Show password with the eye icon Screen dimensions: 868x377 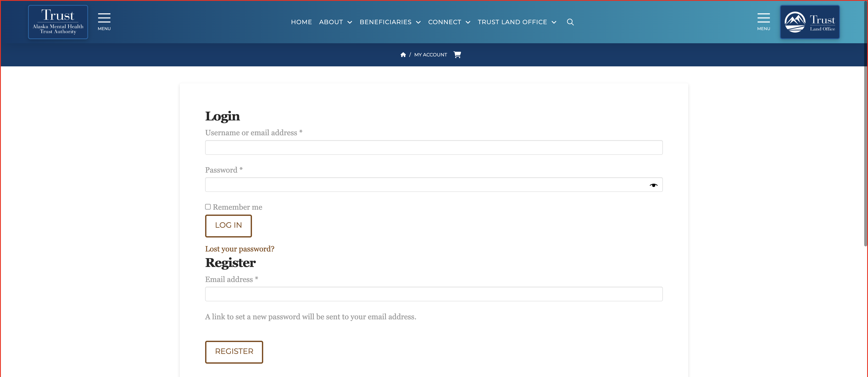(x=653, y=185)
